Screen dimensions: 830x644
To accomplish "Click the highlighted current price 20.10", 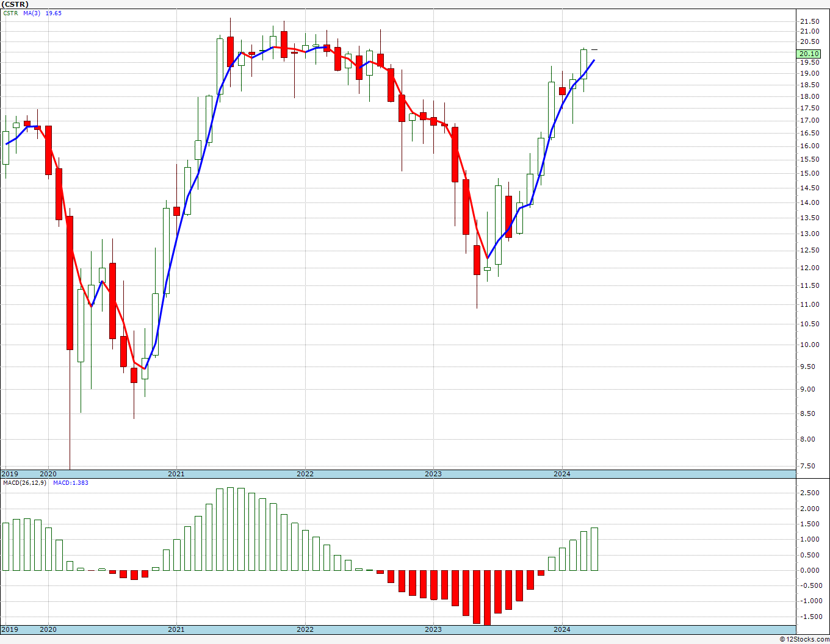I will pos(809,54).
